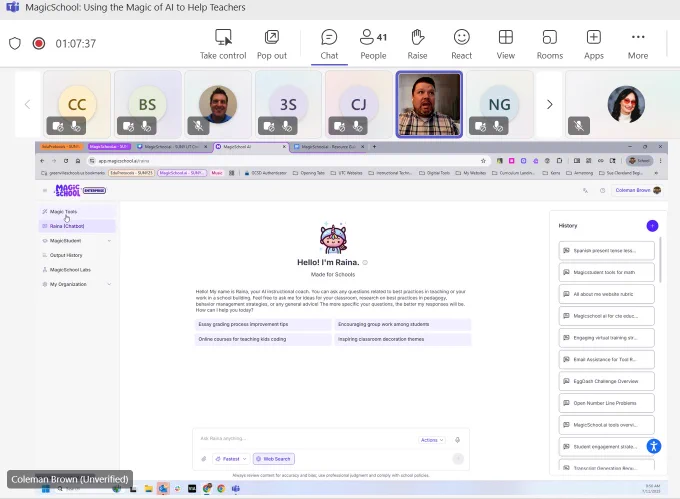Image resolution: width=680 pixels, height=499 pixels.
Task: Open MagicSchool Labs in sidebar
Action: pos(77,270)
